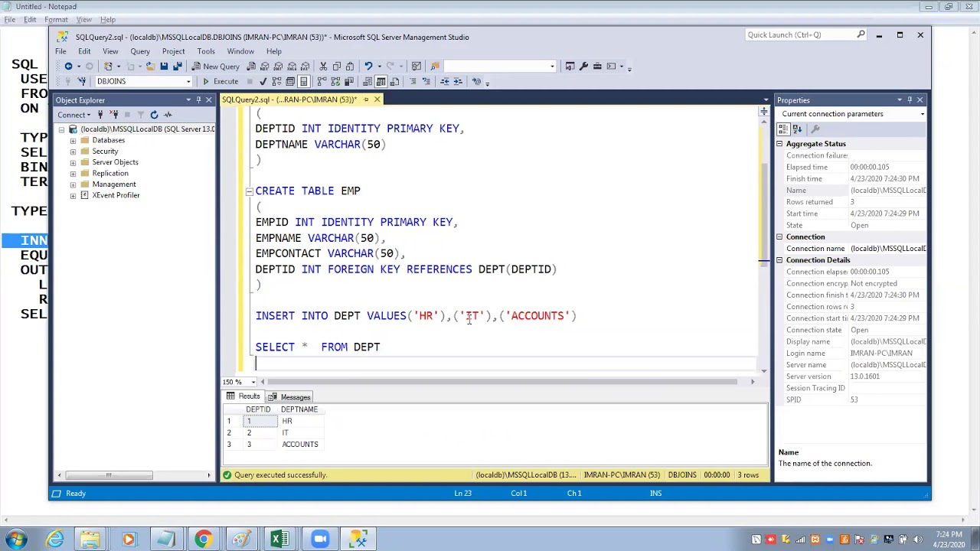Expand the Server Objects node
The width and height of the screenshot is (980, 551).
click(x=73, y=162)
